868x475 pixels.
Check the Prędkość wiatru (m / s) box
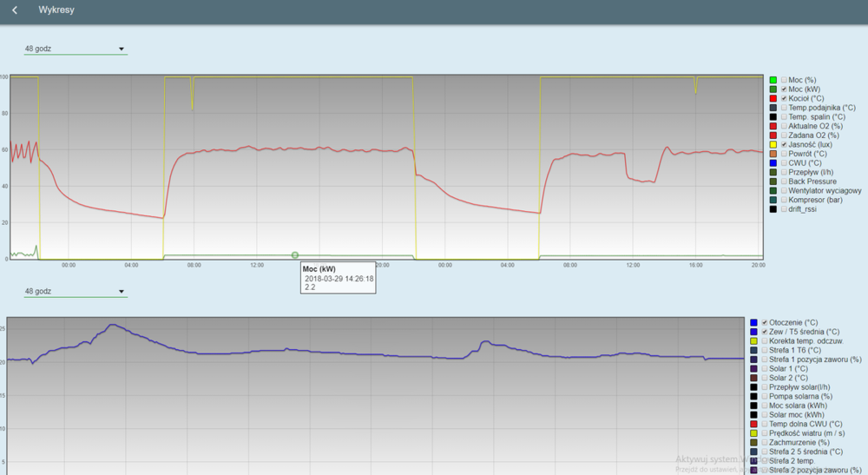[766, 432]
